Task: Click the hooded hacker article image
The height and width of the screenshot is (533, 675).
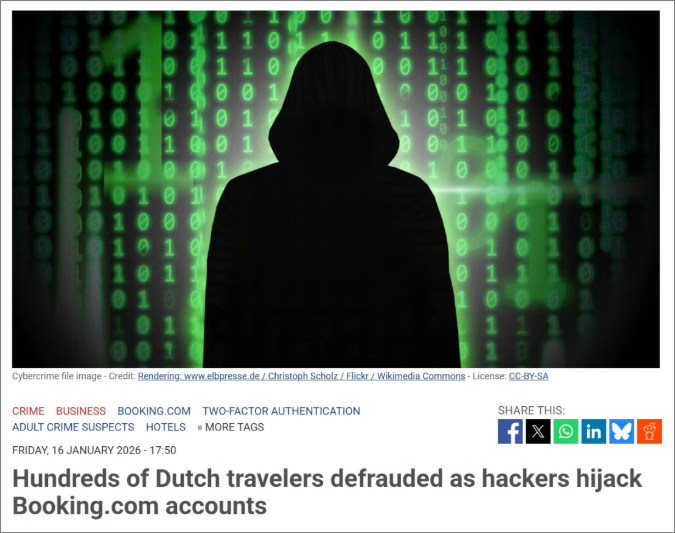Action: [336, 189]
